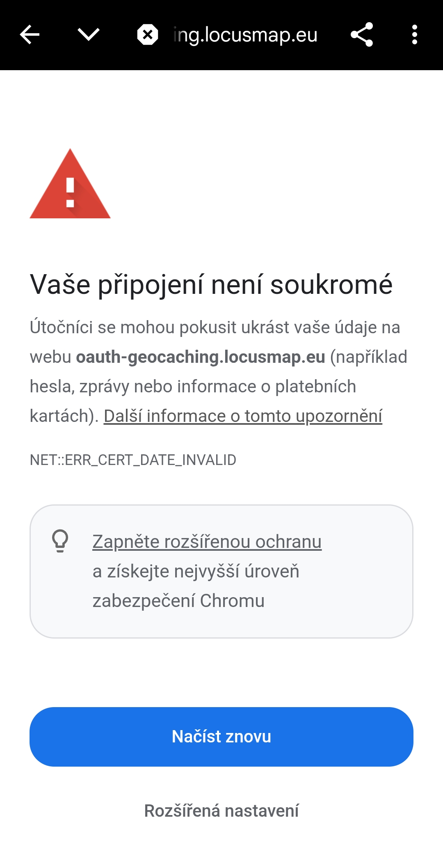Tap the bold oauth-geocaching.locusmap.eu domain text
The width and height of the screenshot is (443, 868).
pyautogui.click(x=201, y=357)
